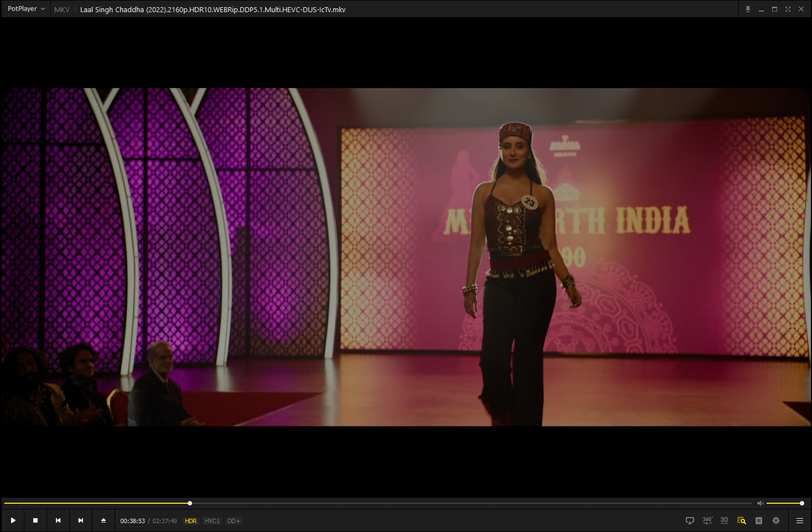This screenshot has width=812, height=532.
Task: Click the DD+ audio codec badge
Action: 234,521
